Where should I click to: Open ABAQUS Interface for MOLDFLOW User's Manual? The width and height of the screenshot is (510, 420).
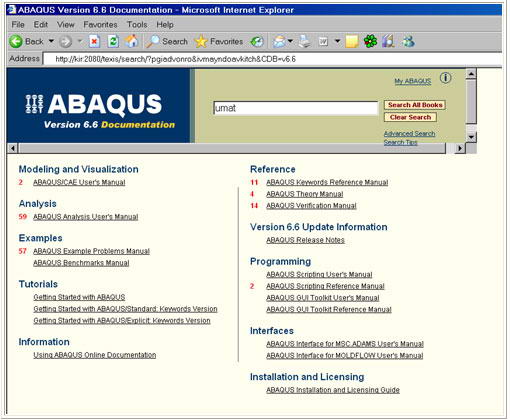(x=345, y=355)
